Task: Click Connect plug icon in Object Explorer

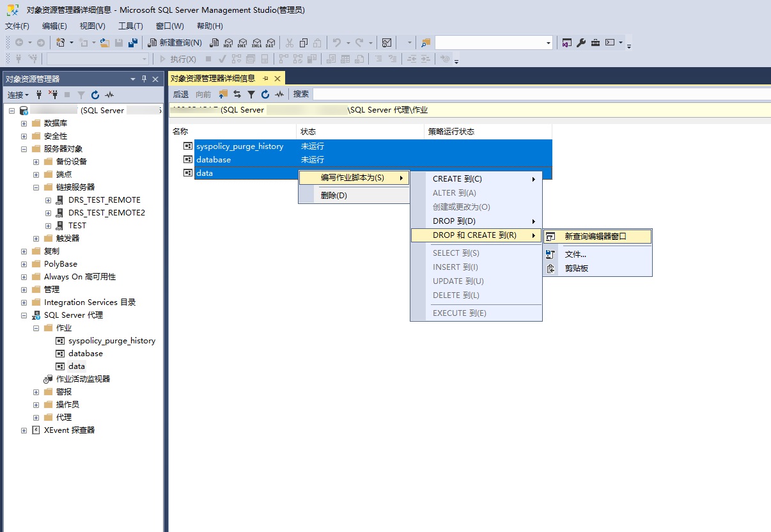Action: click(x=39, y=95)
